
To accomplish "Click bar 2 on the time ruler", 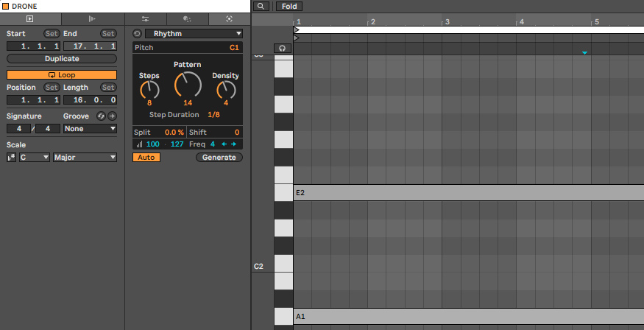I will [x=373, y=22].
